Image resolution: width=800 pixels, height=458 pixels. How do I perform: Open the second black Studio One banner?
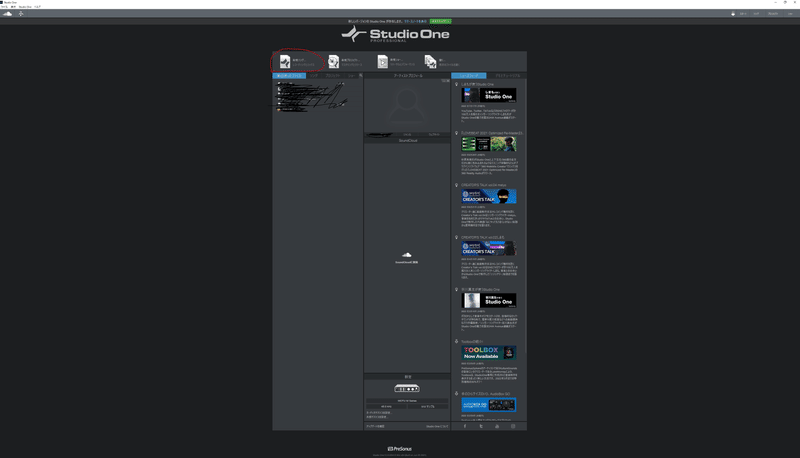pos(489,300)
